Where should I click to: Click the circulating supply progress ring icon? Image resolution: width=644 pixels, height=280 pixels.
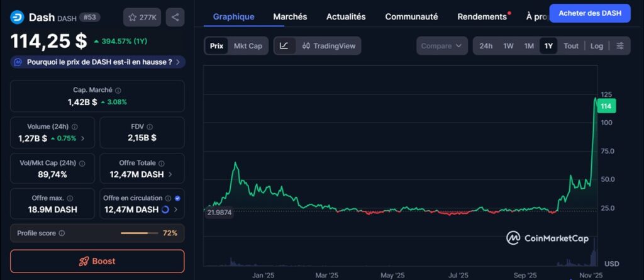point(165,210)
